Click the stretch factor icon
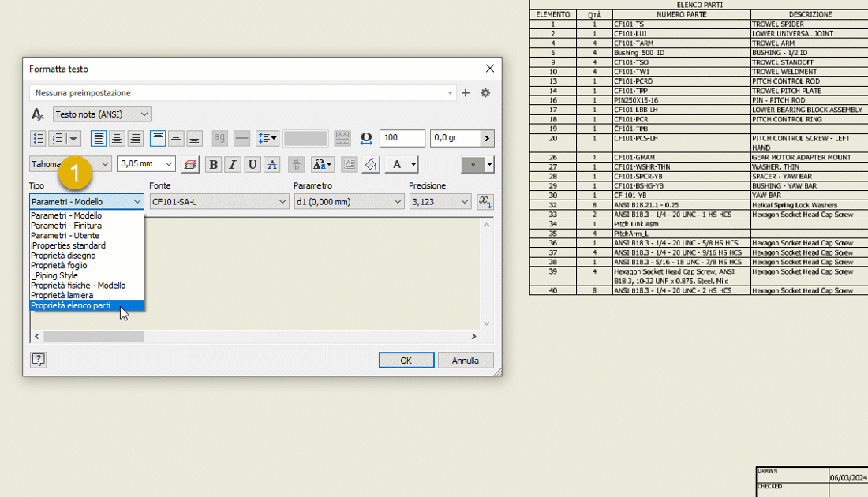 point(366,138)
